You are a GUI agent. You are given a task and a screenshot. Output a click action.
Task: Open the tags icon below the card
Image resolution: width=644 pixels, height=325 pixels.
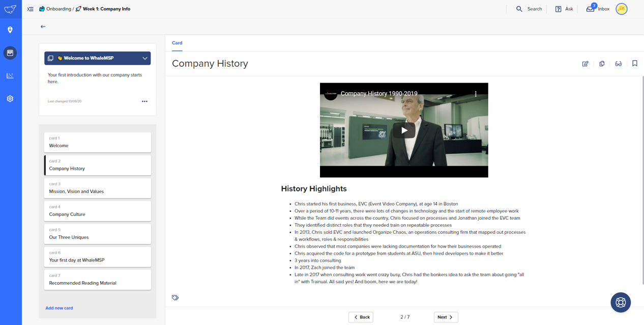point(175,297)
